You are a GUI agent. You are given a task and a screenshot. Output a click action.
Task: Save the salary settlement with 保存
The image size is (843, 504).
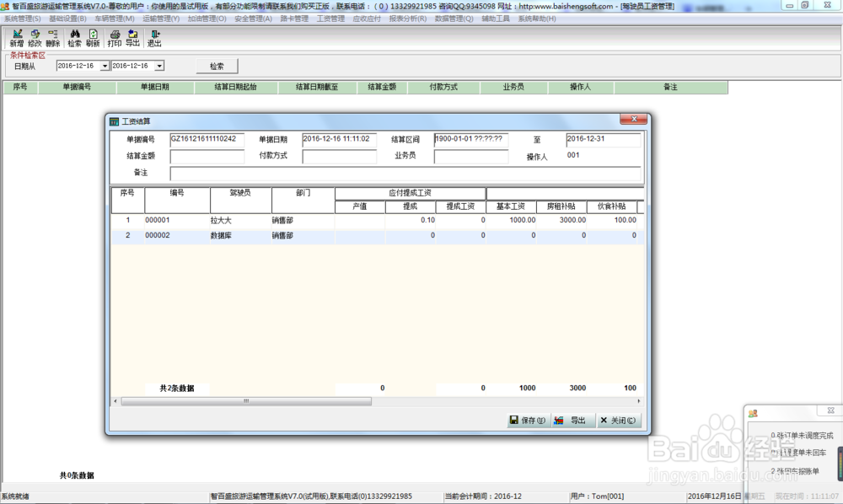point(528,421)
